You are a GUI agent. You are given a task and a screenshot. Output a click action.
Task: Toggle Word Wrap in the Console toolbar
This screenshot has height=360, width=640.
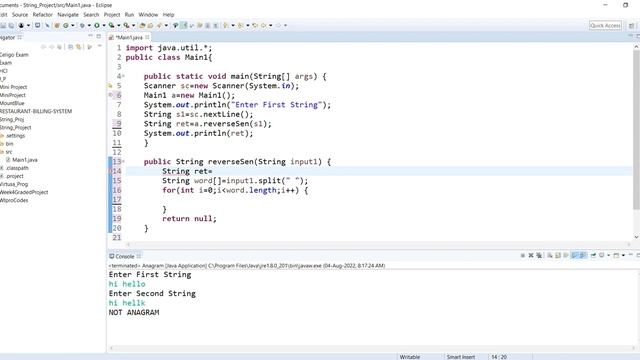tap(566, 256)
